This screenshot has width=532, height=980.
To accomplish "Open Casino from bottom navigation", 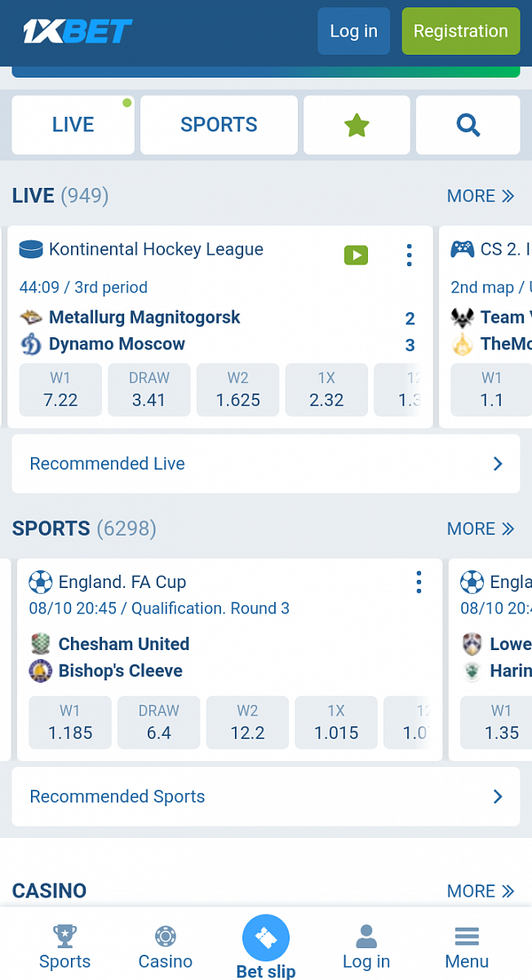I will coord(166,947).
